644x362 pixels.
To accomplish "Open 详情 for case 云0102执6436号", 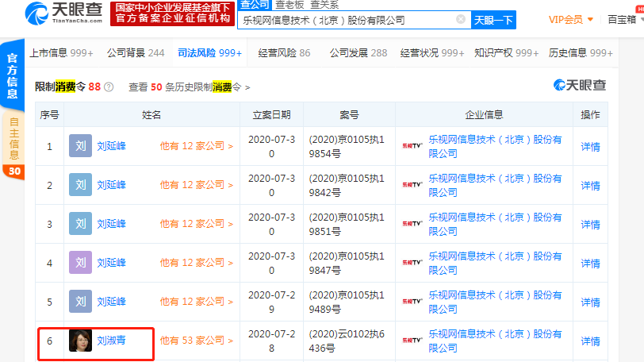I will 590,341.
